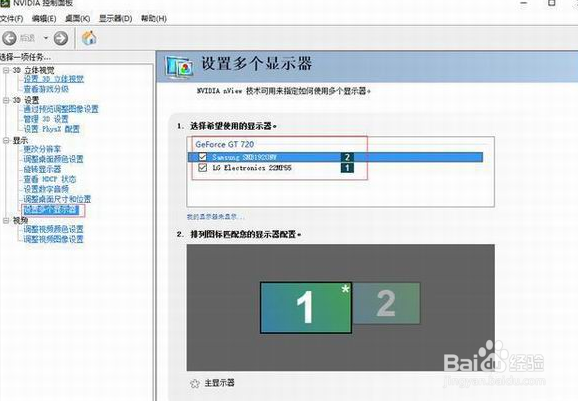Click the multi-display page header icon
578x401 pixels.
tap(179, 67)
